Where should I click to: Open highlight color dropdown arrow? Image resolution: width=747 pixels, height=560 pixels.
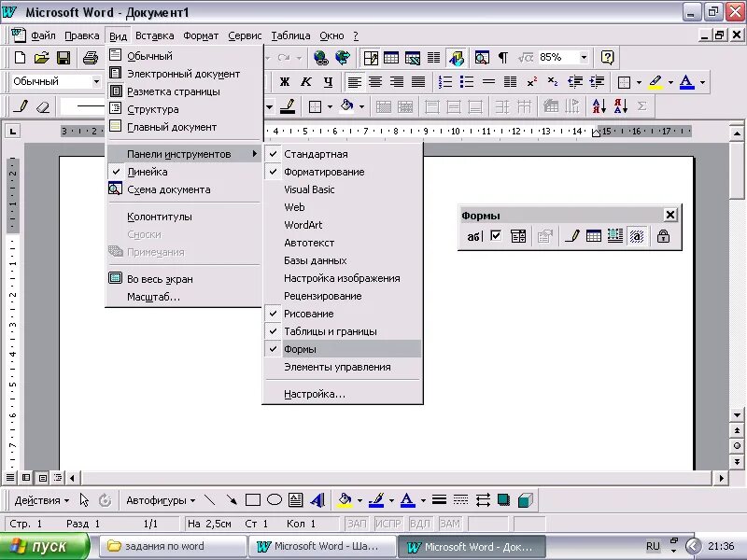670,82
